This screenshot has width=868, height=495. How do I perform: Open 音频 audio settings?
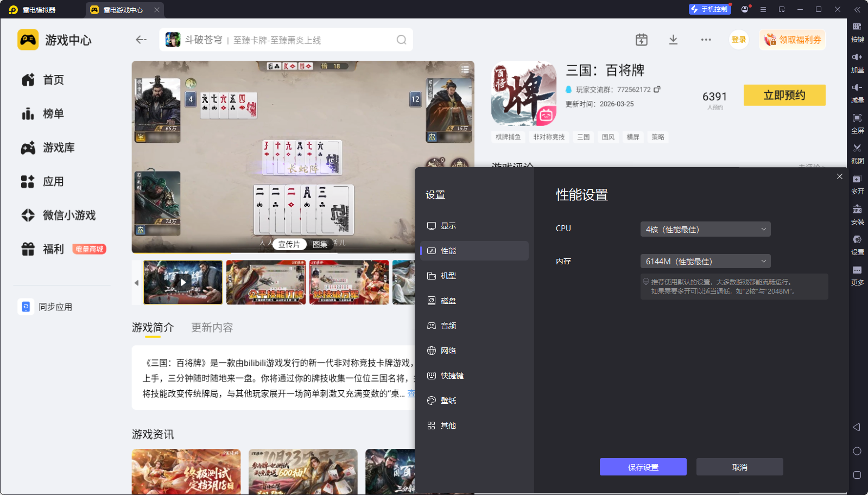pos(474,326)
